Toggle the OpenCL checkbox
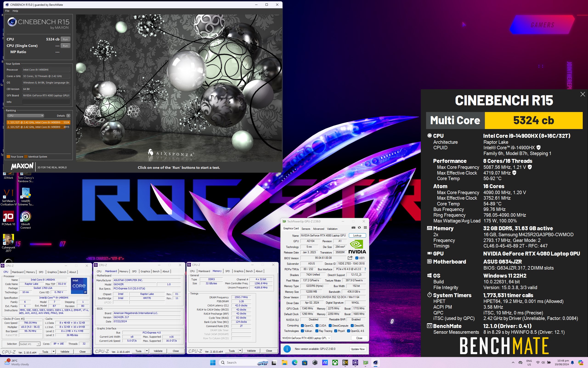The height and width of the screenshot is (368, 588). coord(302,325)
